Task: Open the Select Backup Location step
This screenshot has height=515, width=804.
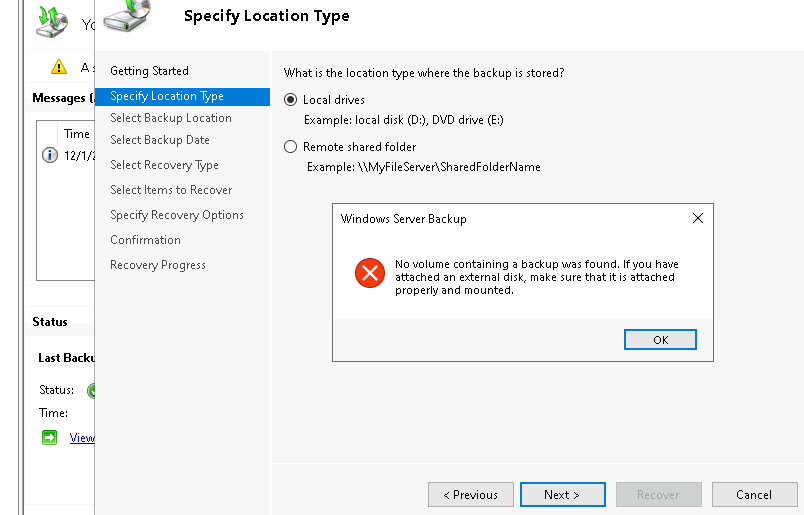Action: tap(171, 118)
